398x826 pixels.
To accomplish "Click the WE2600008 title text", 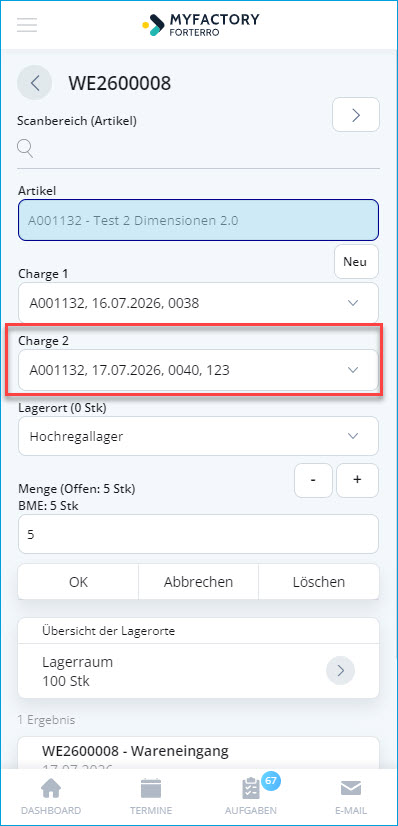I will pos(120,83).
